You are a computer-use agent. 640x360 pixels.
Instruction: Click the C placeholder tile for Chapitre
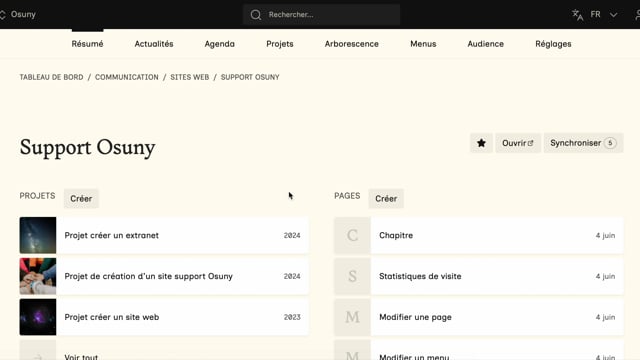(353, 236)
